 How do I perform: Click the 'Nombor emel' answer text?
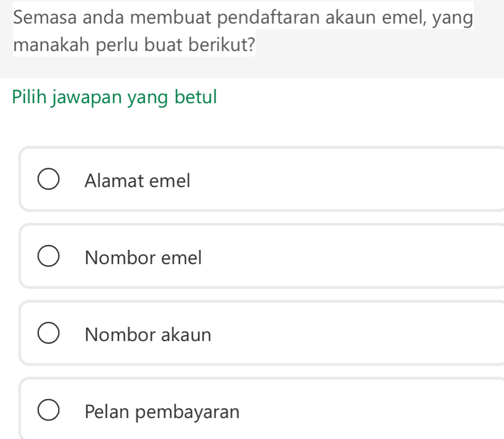(x=143, y=258)
